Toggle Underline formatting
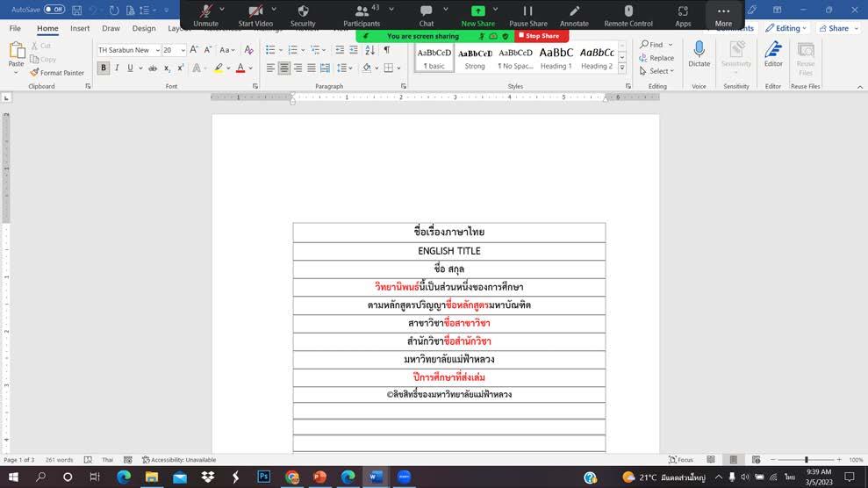This screenshot has height=488, width=868. pos(130,68)
